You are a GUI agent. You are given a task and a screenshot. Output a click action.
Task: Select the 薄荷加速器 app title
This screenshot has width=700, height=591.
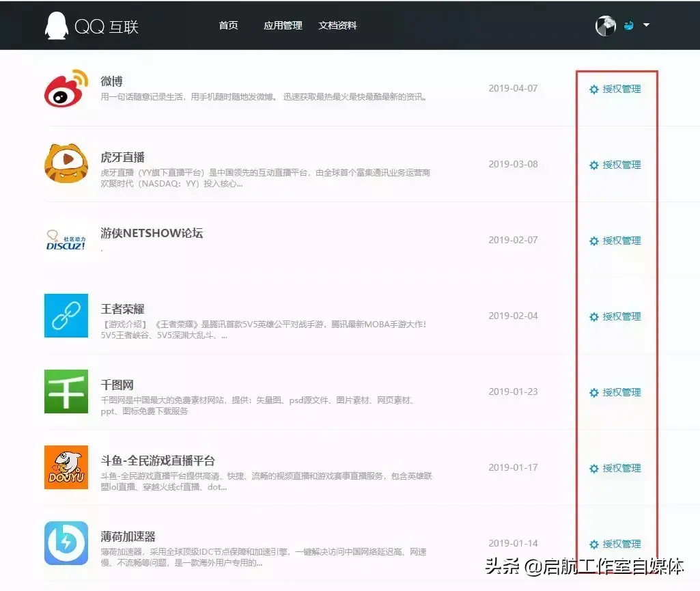point(128,536)
